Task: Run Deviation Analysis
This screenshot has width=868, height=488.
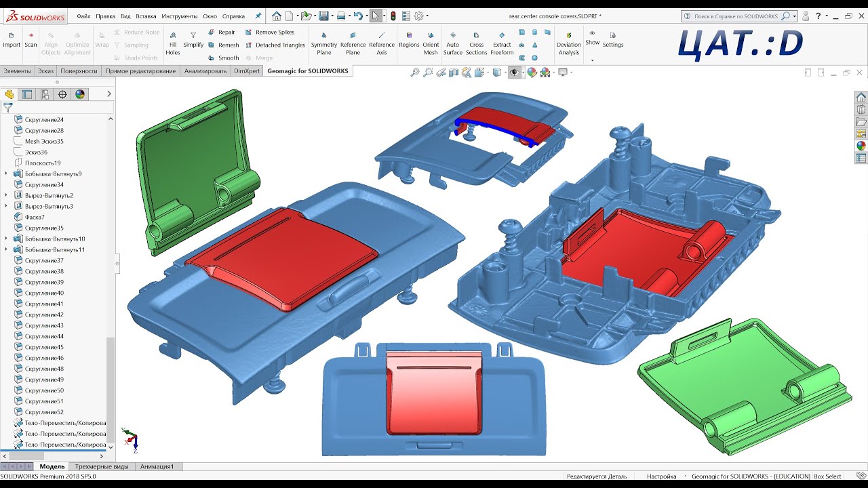Action: coord(569,43)
